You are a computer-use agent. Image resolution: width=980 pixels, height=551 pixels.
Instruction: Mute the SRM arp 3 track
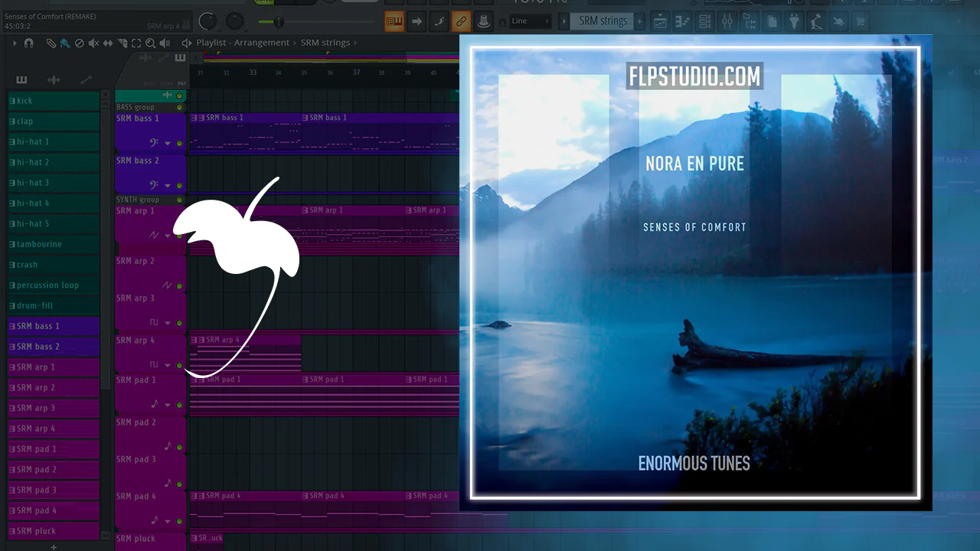tap(180, 323)
